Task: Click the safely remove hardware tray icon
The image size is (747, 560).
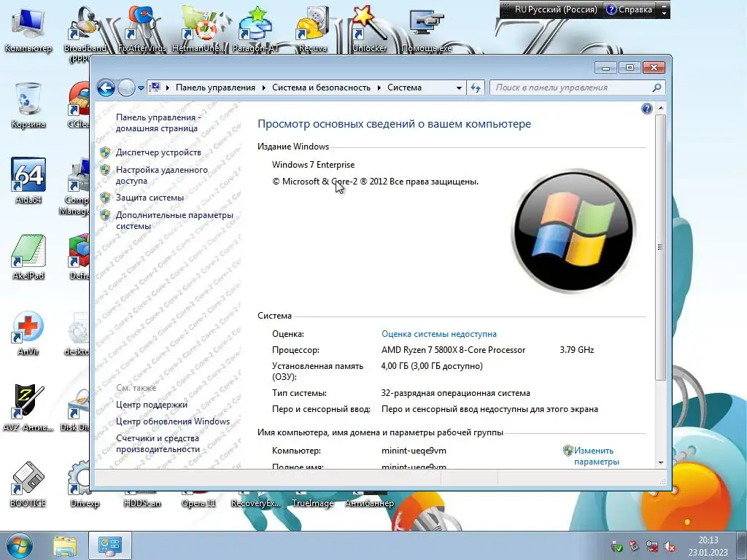Action: tap(616, 547)
